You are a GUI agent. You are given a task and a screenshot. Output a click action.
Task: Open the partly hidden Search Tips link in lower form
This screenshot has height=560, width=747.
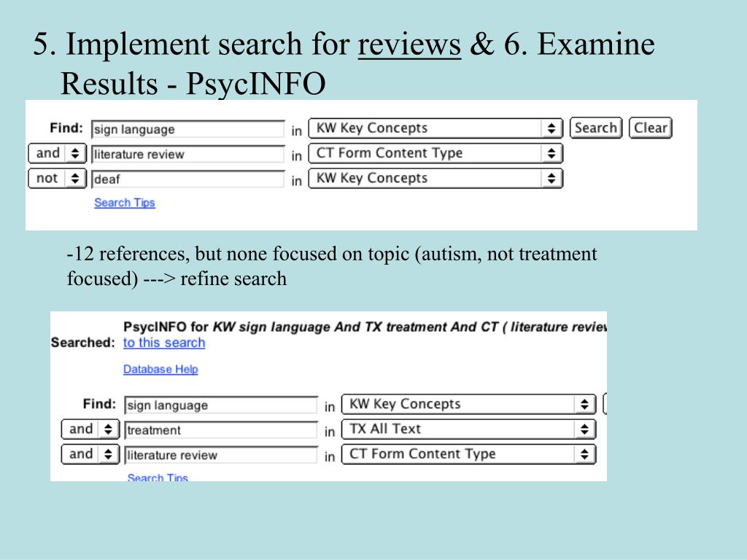tap(158, 477)
